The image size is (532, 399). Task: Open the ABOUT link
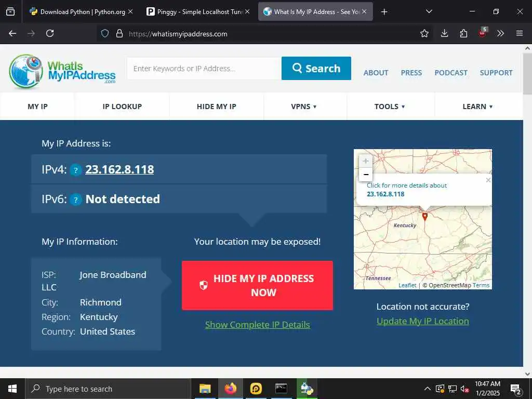coord(376,73)
